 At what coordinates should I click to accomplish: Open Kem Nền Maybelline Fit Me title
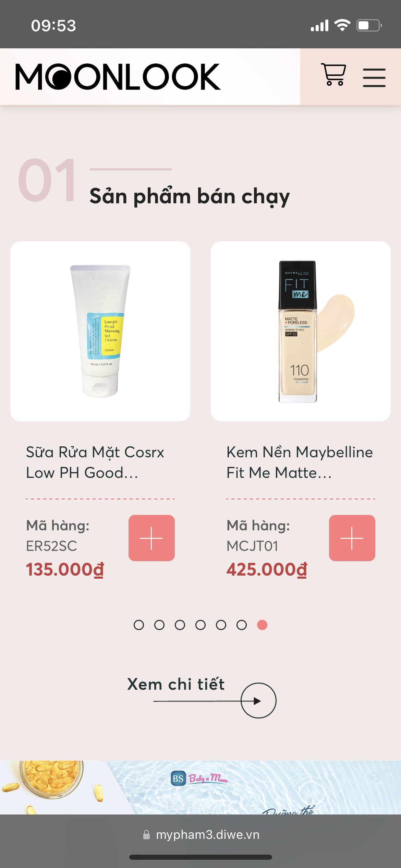tap(300, 462)
